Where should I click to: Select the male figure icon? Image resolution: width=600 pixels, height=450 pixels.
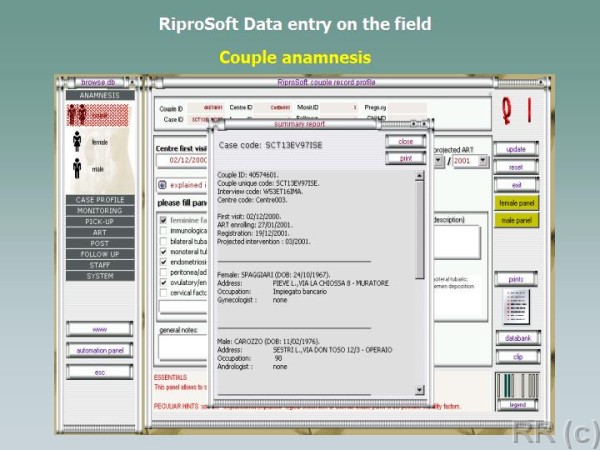(x=77, y=168)
